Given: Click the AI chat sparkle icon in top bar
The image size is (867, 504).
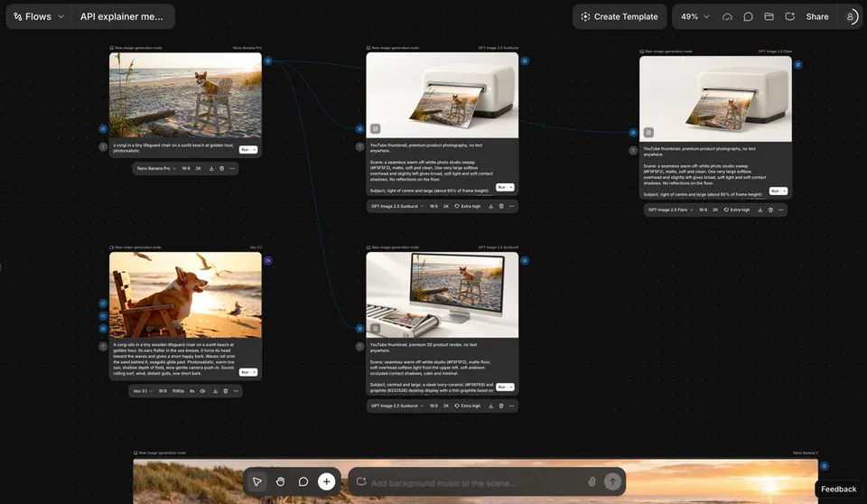Looking at the screenshot, I should [x=789, y=16].
